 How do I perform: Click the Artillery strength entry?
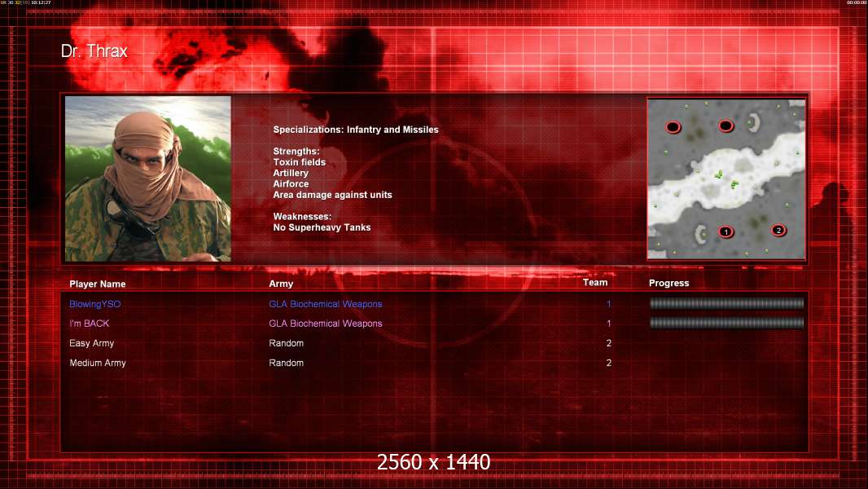tap(291, 173)
